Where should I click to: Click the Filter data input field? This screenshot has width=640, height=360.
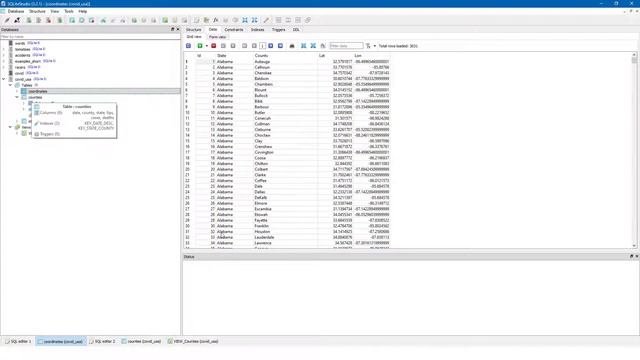pyautogui.click(x=346, y=46)
